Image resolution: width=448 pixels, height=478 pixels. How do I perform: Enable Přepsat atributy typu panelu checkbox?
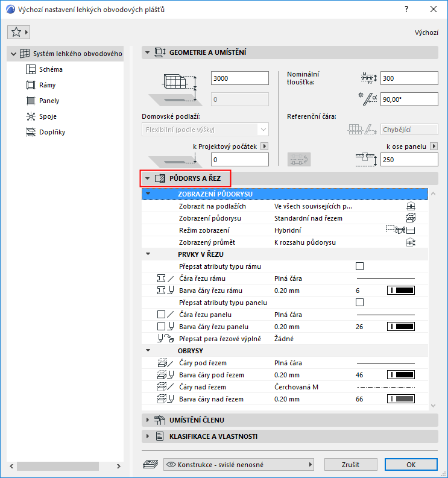359,302
